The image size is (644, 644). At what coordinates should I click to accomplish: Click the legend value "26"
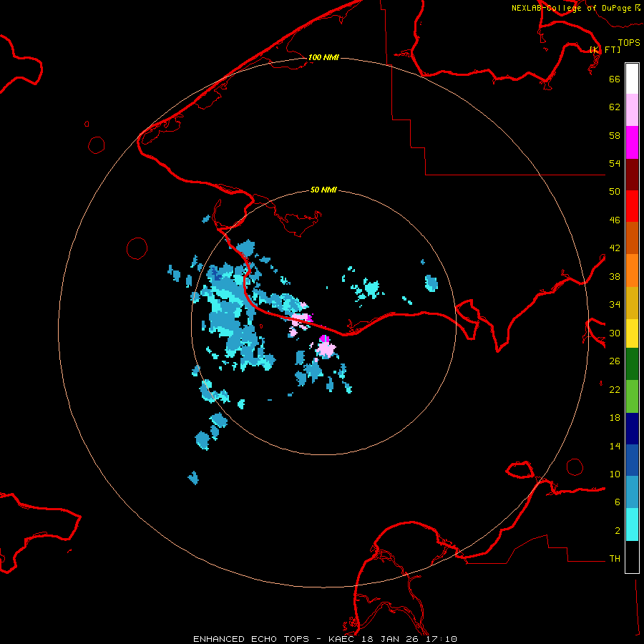615,361
